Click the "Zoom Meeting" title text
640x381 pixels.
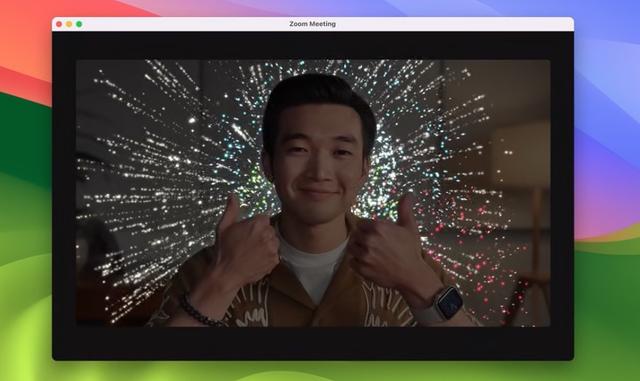pyautogui.click(x=313, y=24)
